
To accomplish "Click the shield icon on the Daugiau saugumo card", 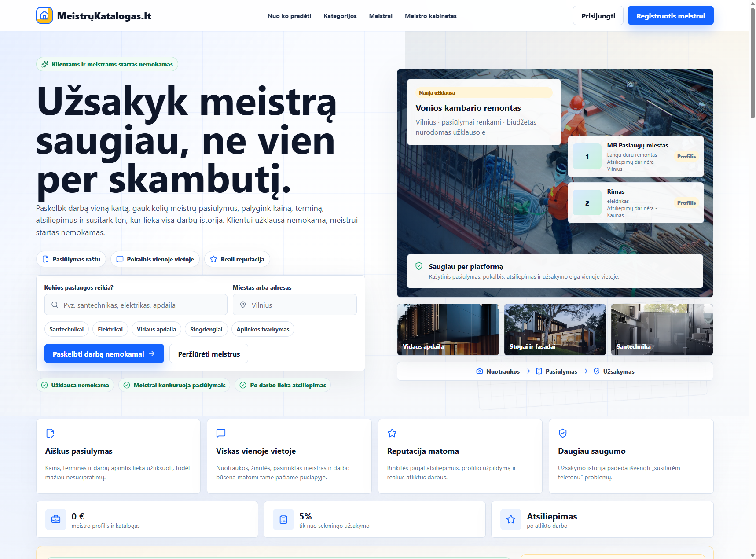I will pyautogui.click(x=563, y=433).
